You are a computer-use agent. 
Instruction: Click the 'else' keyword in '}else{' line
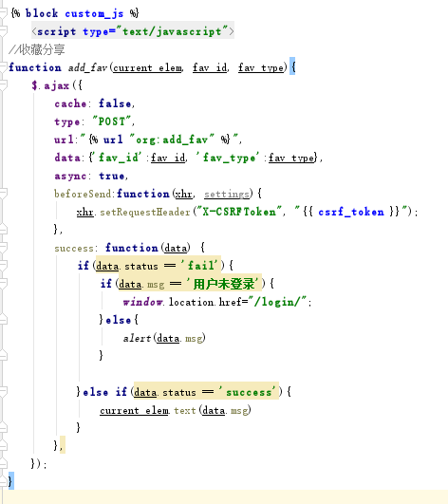[x=118, y=320]
